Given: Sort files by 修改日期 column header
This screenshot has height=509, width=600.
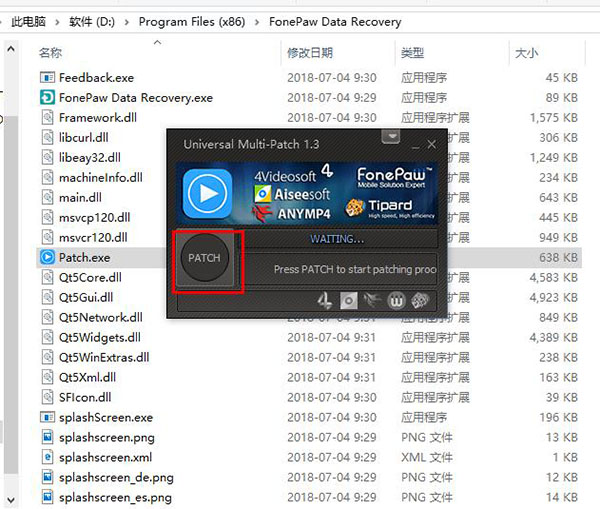Looking at the screenshot, I should 309,52.
